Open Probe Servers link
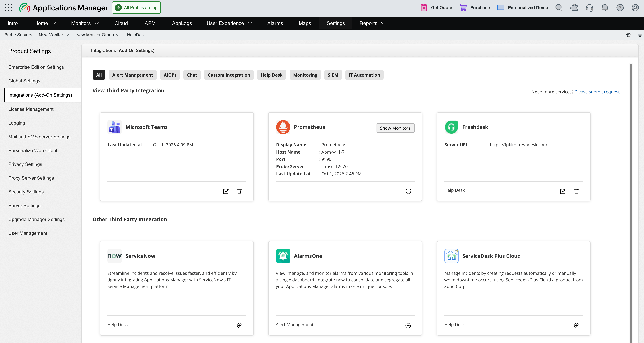 [x=18, y=35]
